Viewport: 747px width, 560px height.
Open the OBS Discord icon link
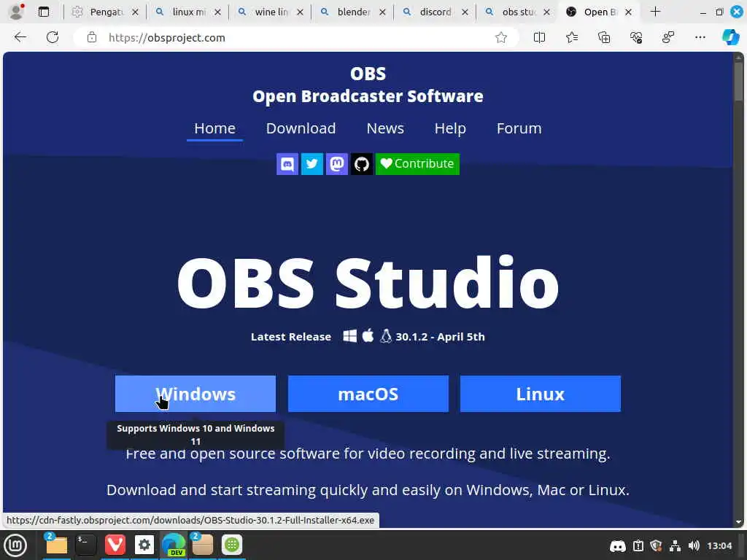(287, 164)
